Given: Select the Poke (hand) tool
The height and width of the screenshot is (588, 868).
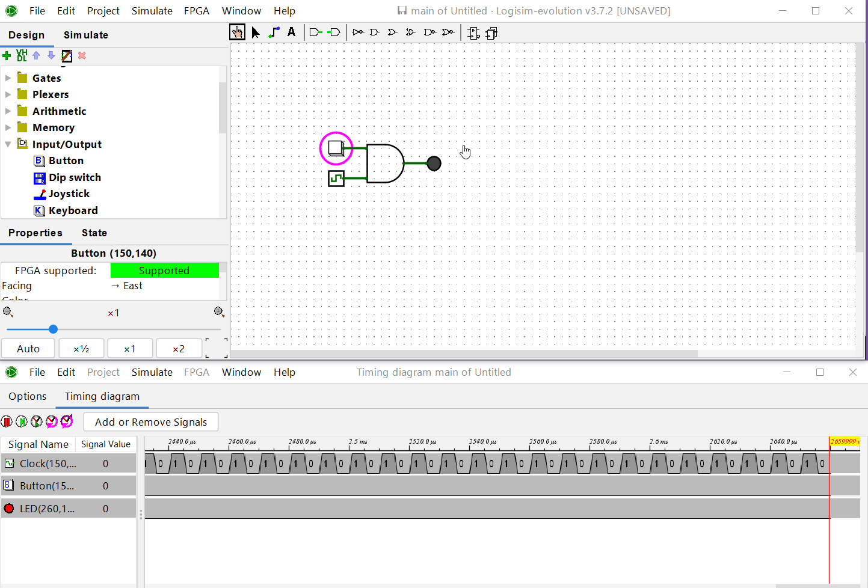Looking at the screenshot, I should (237, 32).
